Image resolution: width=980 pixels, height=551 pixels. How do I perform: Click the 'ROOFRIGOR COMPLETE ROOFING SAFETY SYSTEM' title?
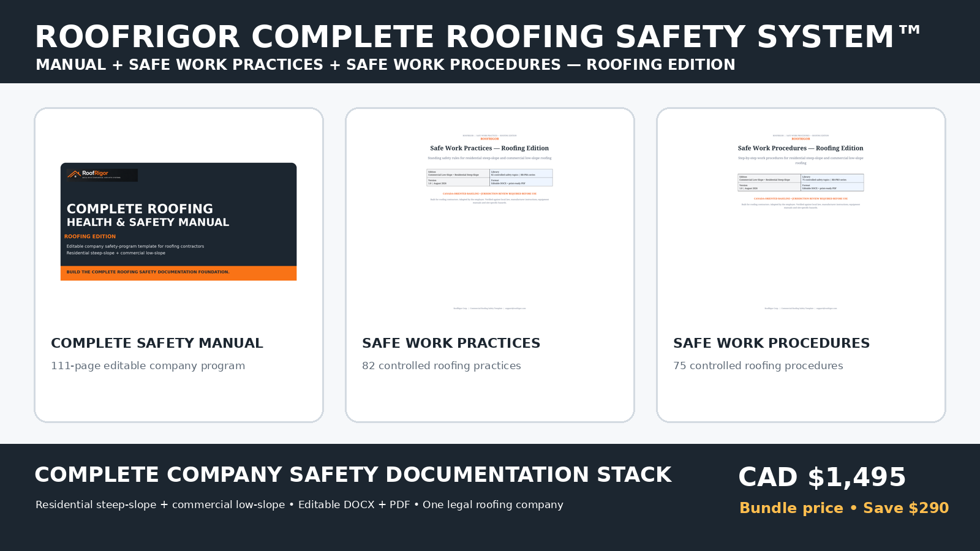[x=478, y=37]
